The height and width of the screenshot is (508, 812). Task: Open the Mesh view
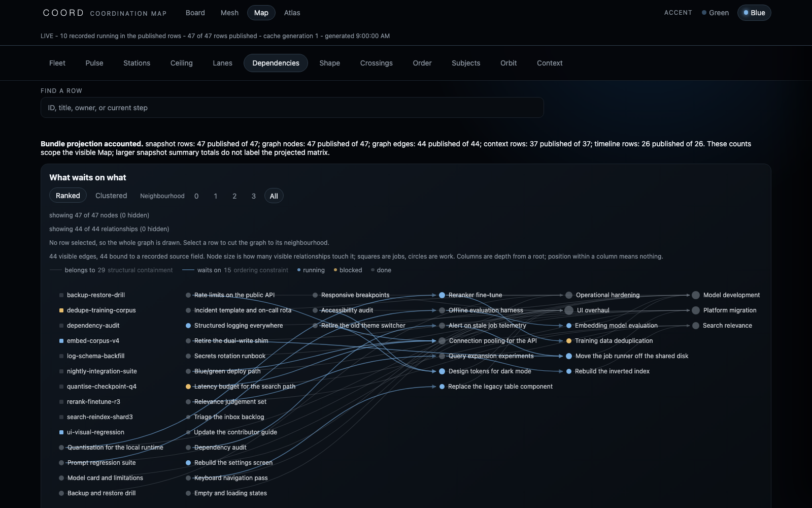pos(229,13)
